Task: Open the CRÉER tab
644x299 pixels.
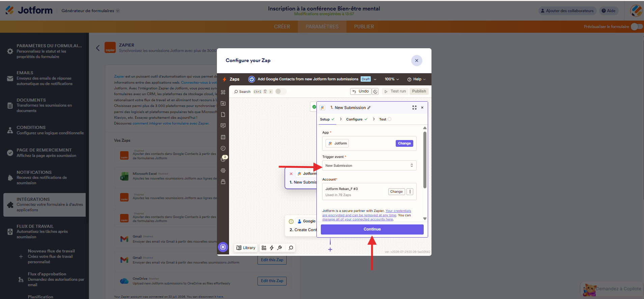Action: (x=282, y=27)
